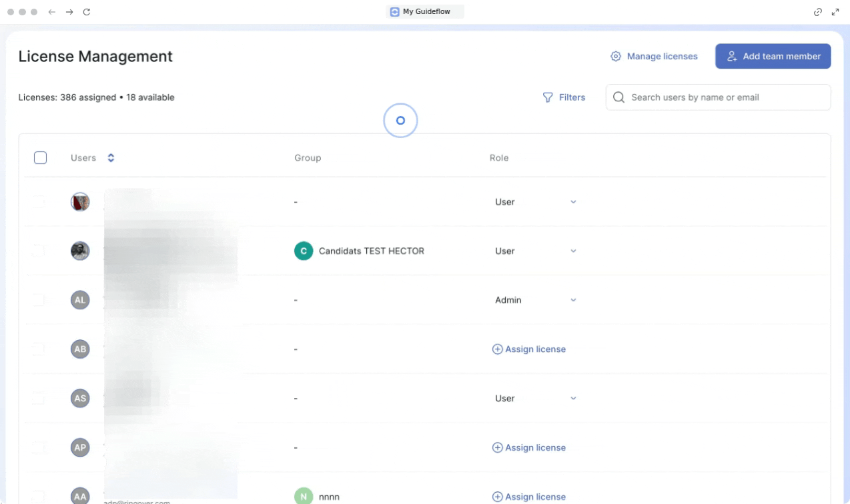Open Manage licenses
This screenshot has height=504, width=850.
(654, 57)
